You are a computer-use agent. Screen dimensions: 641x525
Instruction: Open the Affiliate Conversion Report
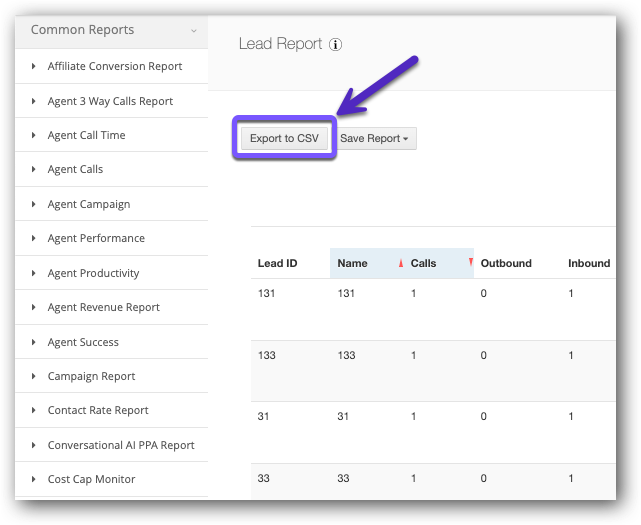pos(114,66)
